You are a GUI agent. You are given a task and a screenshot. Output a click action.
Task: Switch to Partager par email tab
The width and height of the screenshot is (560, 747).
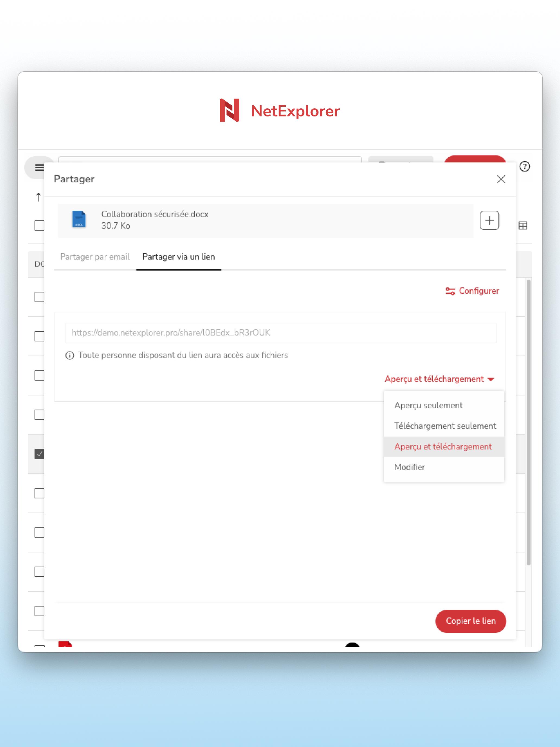click(95, 257)
